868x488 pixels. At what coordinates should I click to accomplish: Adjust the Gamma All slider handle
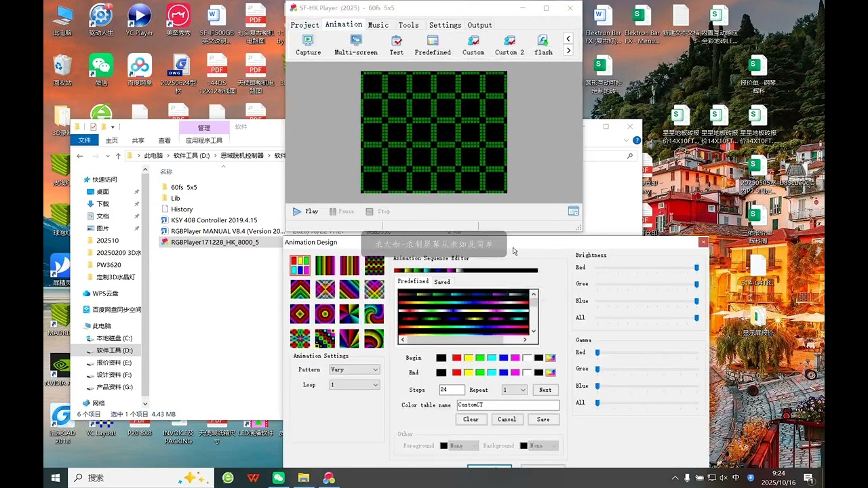coord(597,403)
